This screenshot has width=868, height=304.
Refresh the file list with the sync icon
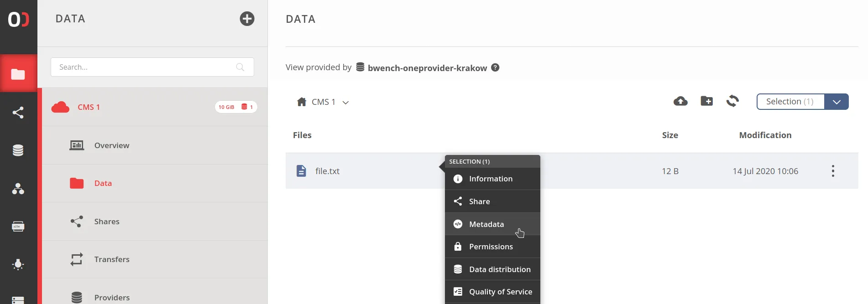pyautogui.click(x=732, y=101)
